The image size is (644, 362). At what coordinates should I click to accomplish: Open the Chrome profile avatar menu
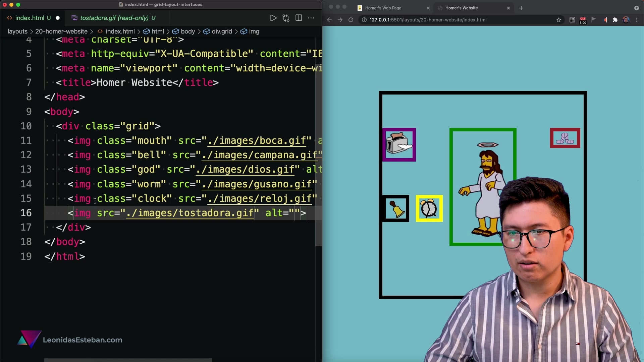(626, 20)
